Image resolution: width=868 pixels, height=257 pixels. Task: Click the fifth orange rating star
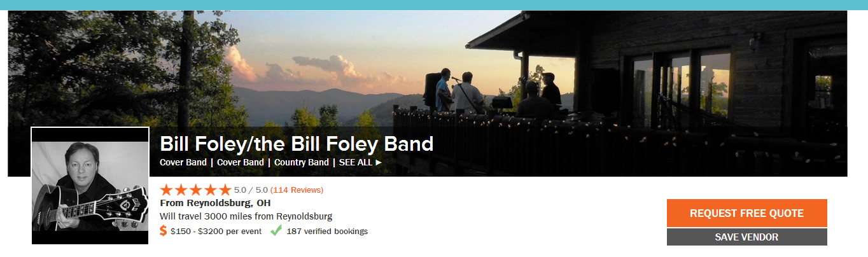[x=225, y=190]
